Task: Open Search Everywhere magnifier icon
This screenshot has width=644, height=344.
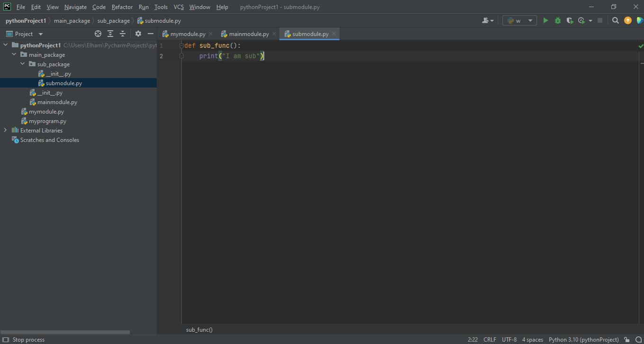Action: [615, 20]
